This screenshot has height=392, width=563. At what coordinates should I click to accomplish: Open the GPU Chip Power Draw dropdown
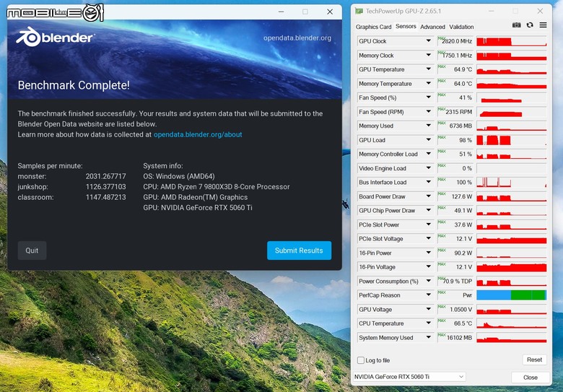pos(428,210)
